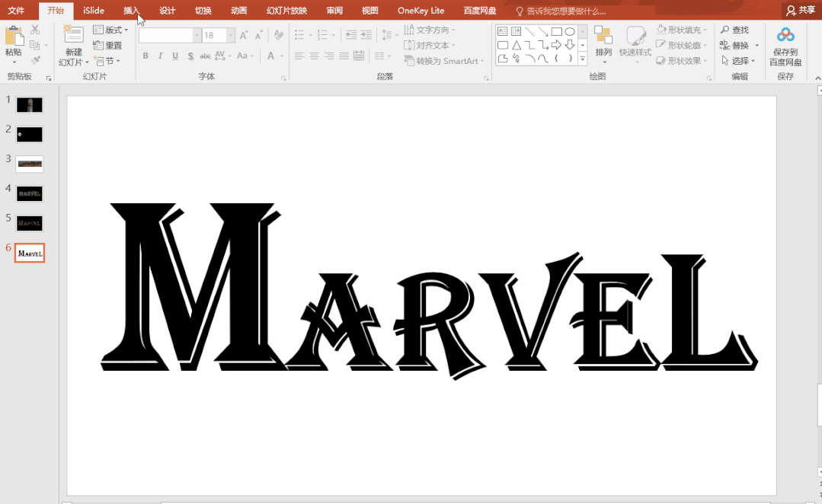This screenshot has width=822, height=504.
Task: Open the 文字方向 text direction dropdown
Action: (x=430, y=30)
